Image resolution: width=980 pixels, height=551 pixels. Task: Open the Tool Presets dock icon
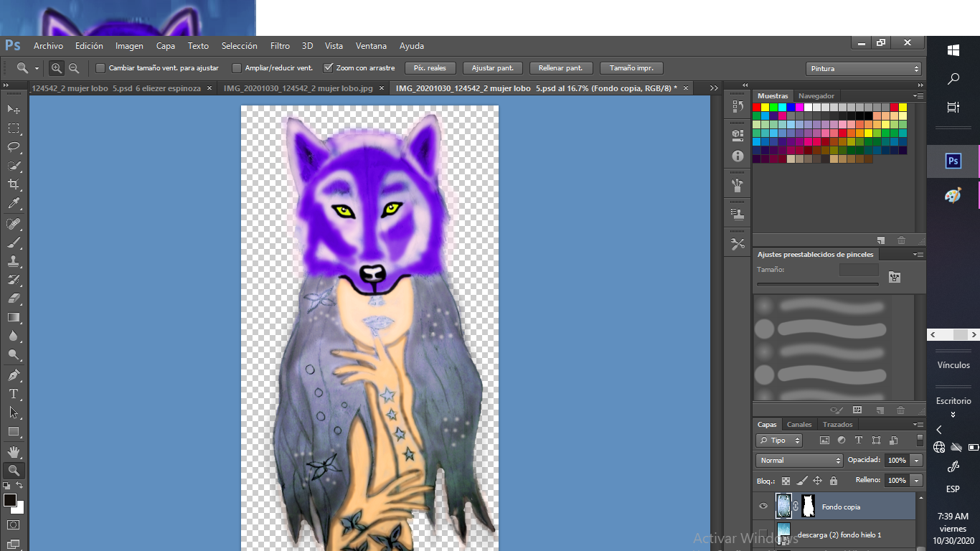[738, 244]
